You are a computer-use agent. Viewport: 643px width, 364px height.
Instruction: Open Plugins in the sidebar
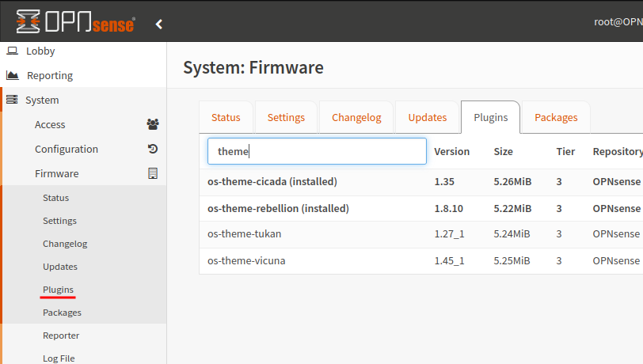pyautogui.click(x=58, y=290)
